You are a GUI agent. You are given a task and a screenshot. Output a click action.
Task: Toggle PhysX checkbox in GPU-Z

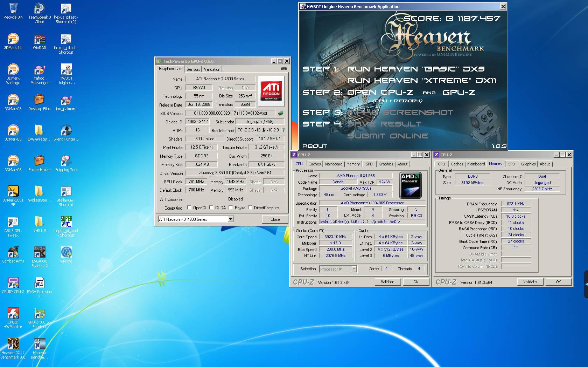[x=231, y=208]
